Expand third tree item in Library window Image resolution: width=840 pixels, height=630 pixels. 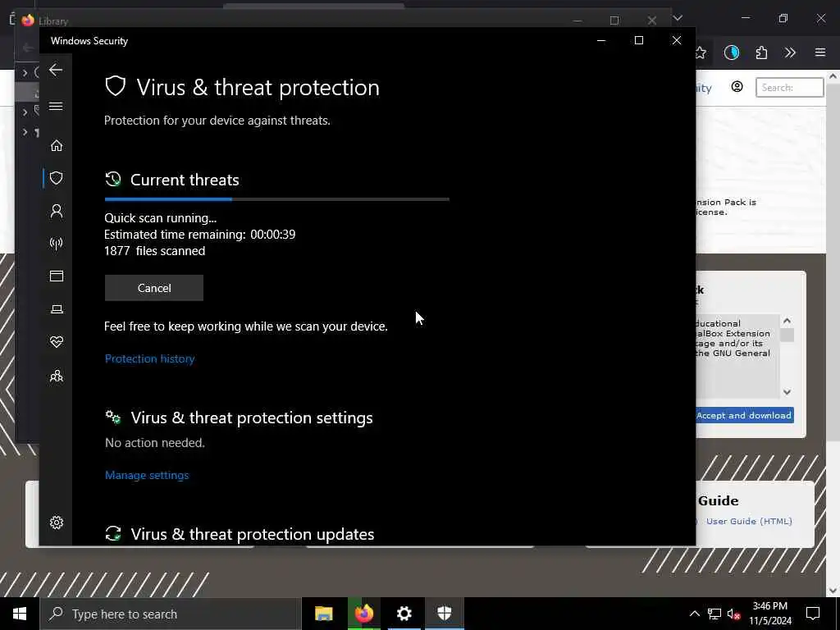pyautogui.click(x=25, y=132)
